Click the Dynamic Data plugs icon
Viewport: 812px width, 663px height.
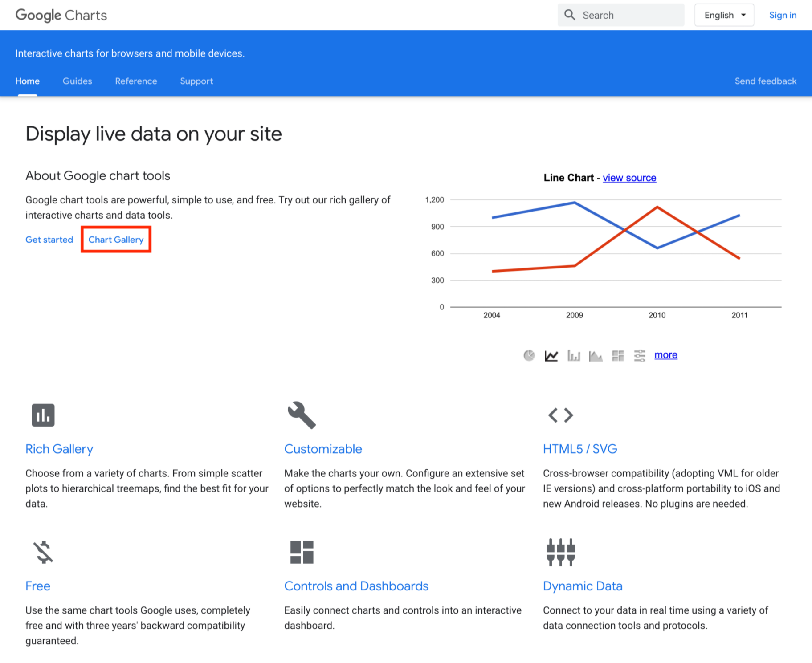pos(561,552)
